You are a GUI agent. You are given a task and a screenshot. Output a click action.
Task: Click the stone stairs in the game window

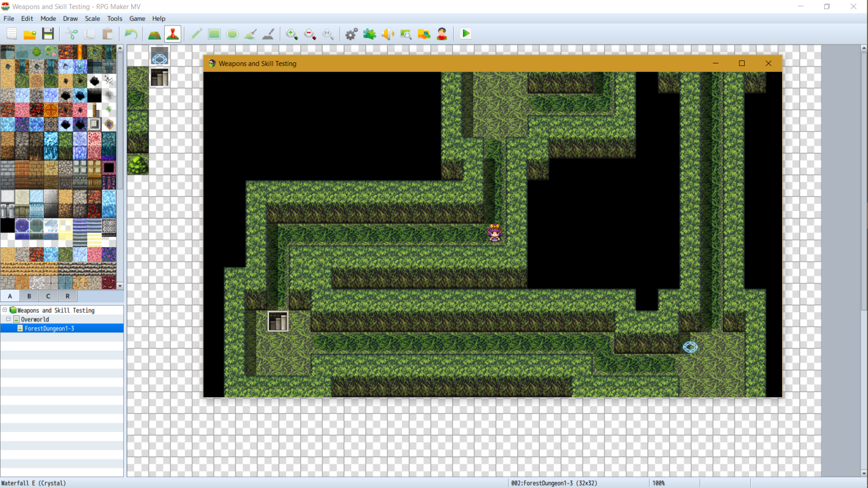click(278, 321)
